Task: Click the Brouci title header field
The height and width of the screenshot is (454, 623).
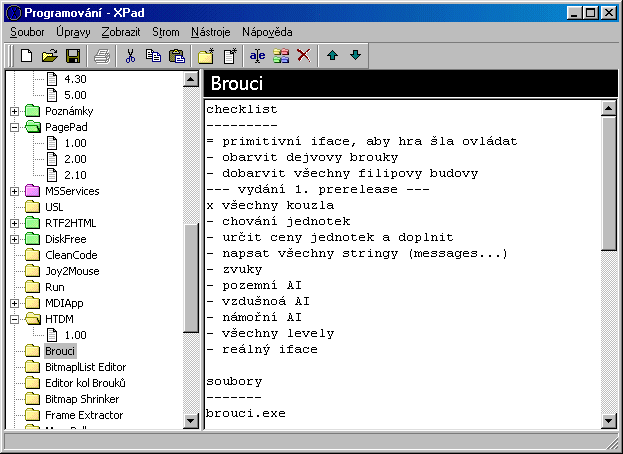Action: pos(411,84)
